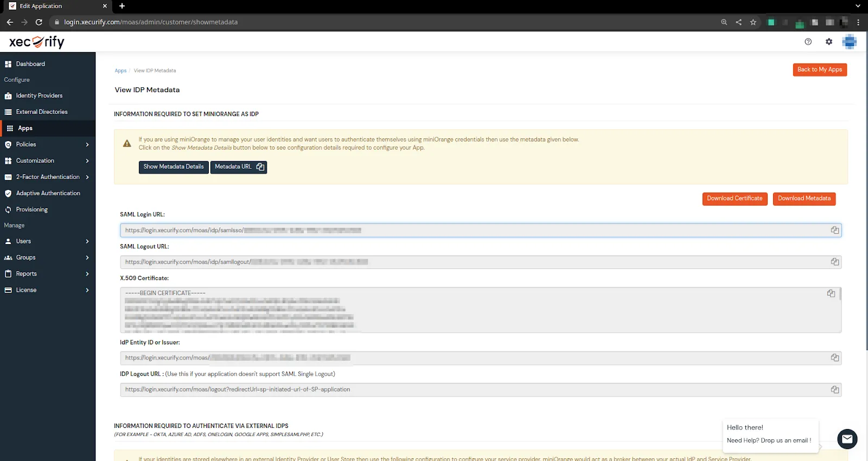Screen dimensions: 868x461
Task: Copy the SAML Login URL
Action: (835, 230)
